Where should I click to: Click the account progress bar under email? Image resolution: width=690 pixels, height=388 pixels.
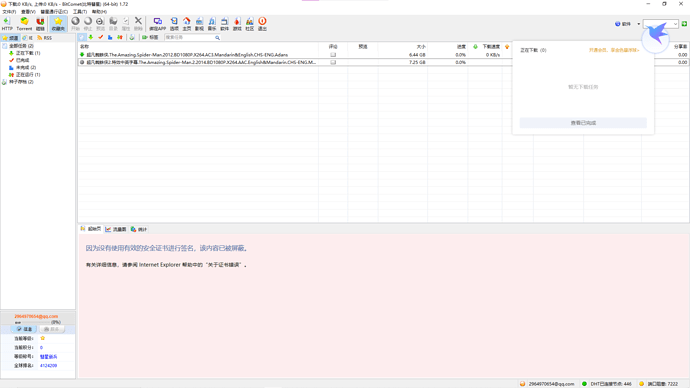[x=32, y=322]
